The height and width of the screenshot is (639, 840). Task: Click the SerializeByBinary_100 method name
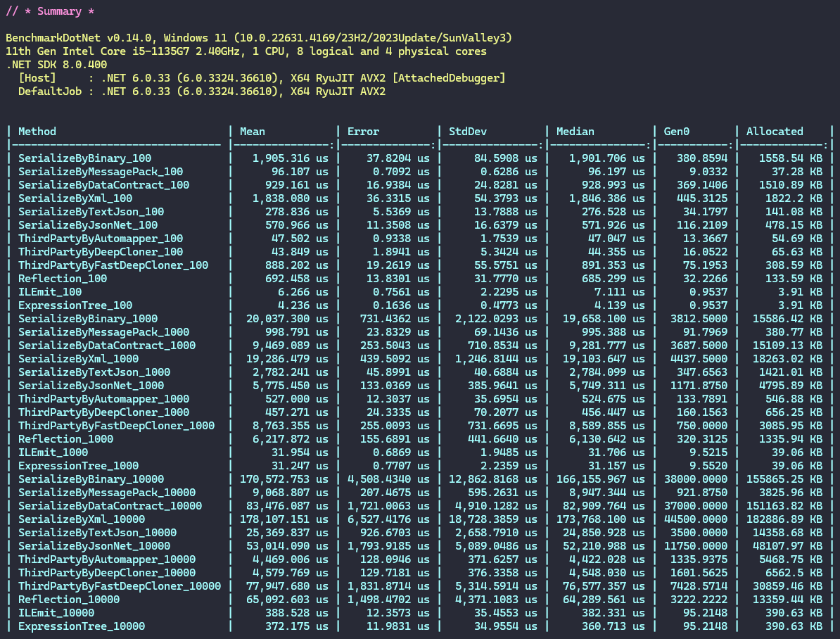coord(84,158)
